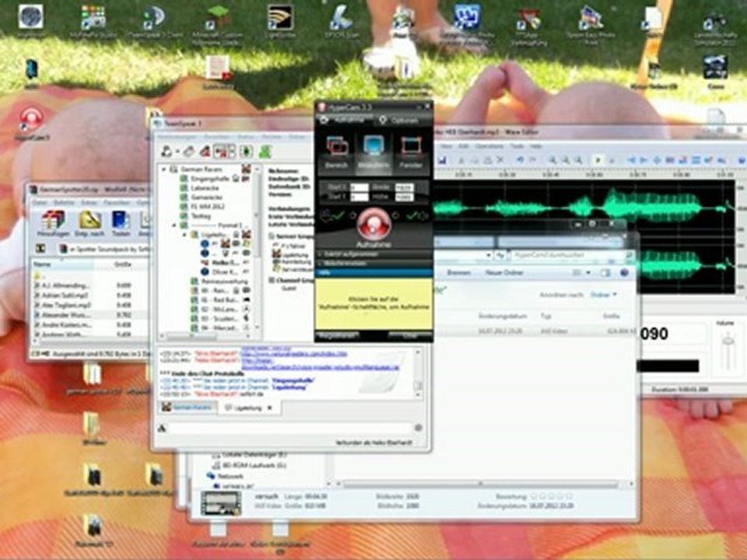Click Neuer Ordner in Explorer toolbar

[x=504, y=272]
